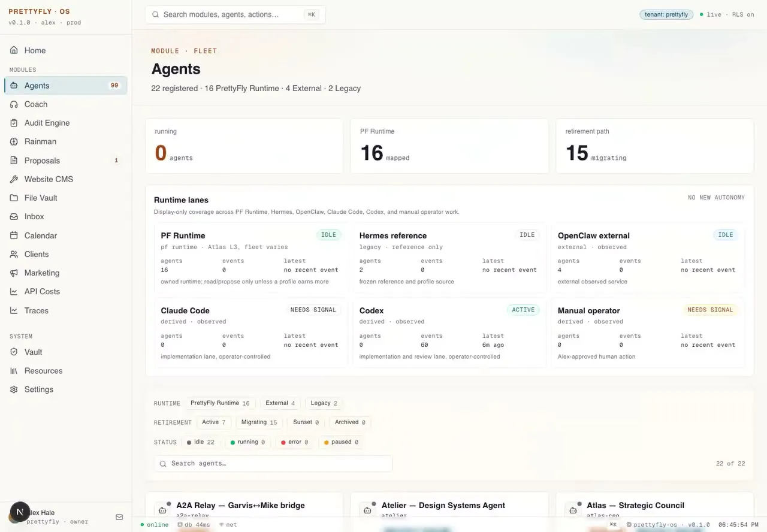Click the online status in the footer
The image size is (767, 532).
155,525
